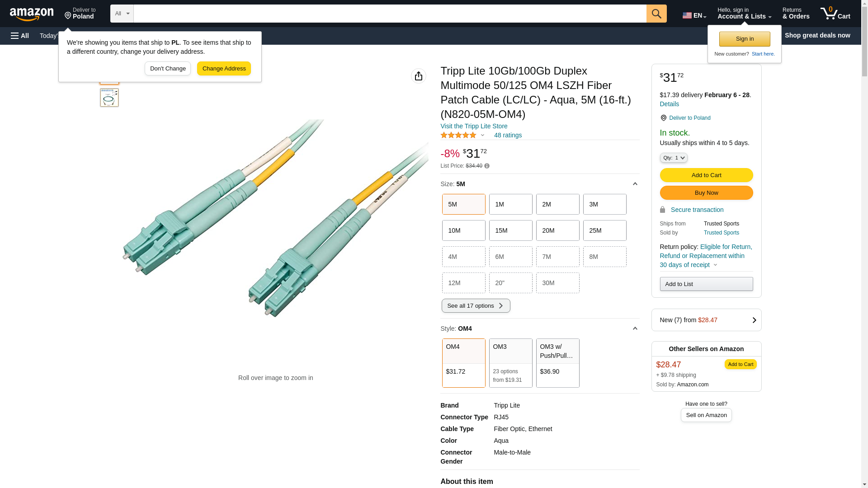
Task: Click the list price info icon
Action: 487,166
